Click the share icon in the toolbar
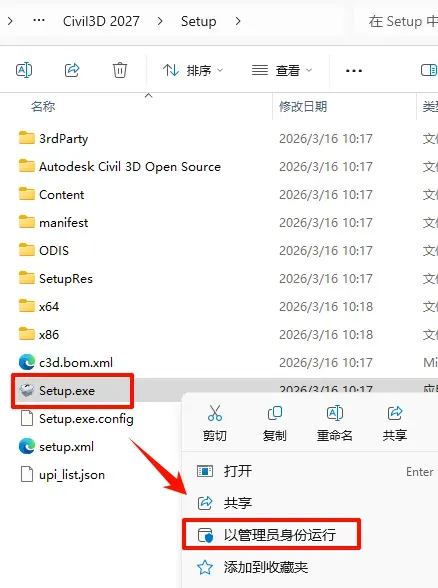Viewport: 438px width, 588px height. tap(72, 70)
